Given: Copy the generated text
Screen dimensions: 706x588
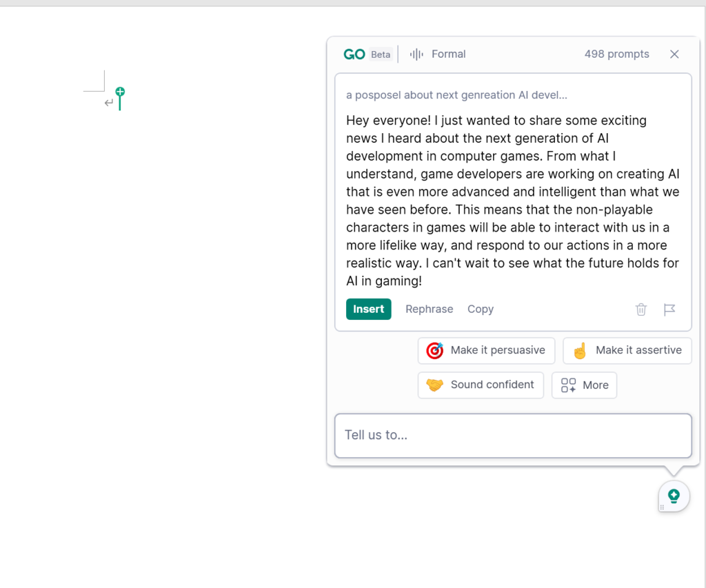Looking at the screenshot, I should [480, 309].
